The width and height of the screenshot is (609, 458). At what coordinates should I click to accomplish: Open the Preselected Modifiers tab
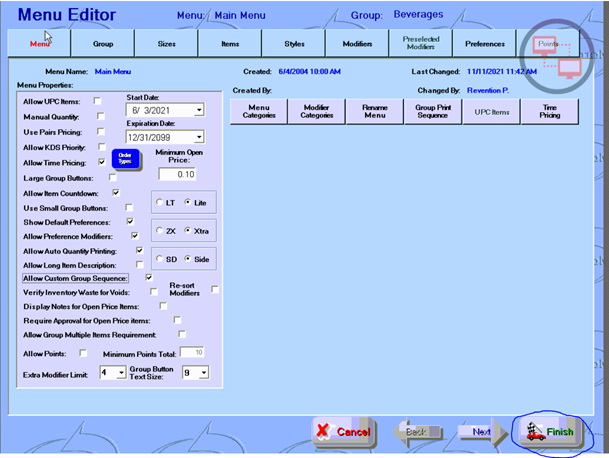coord(421,43)
